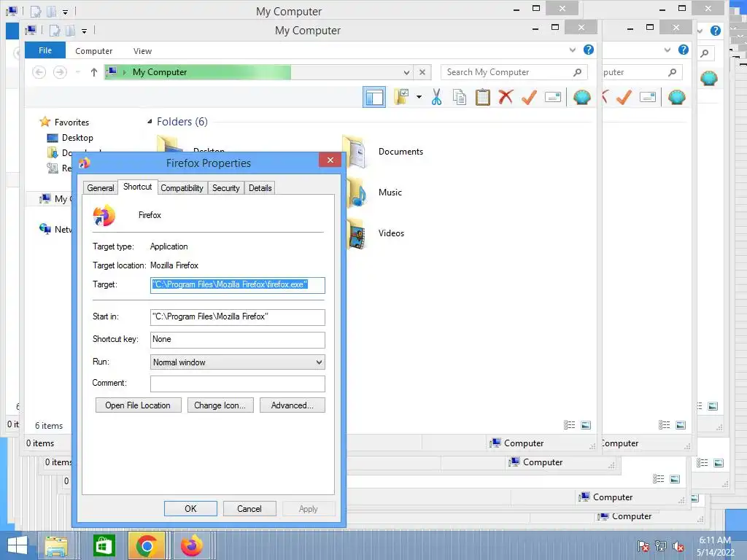Click the Up one level arrow
The height and width of the screenshot is (560, 747).
[94, 72]
